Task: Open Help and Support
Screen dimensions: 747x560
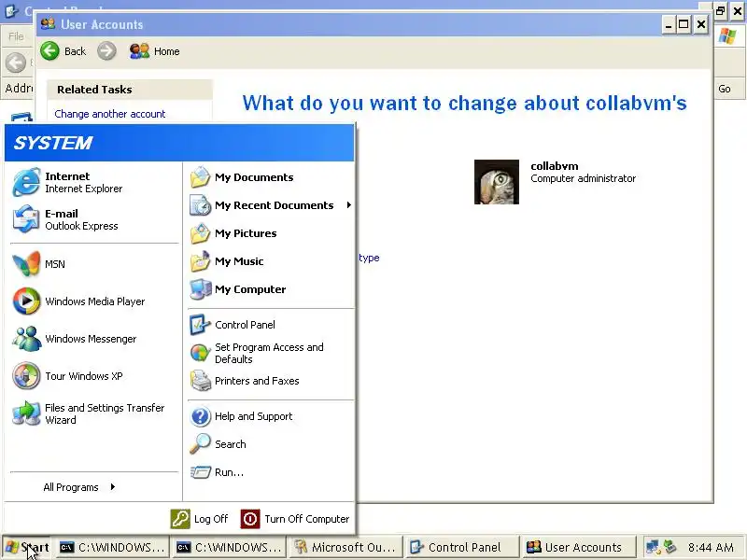Action: coord(271,416)
